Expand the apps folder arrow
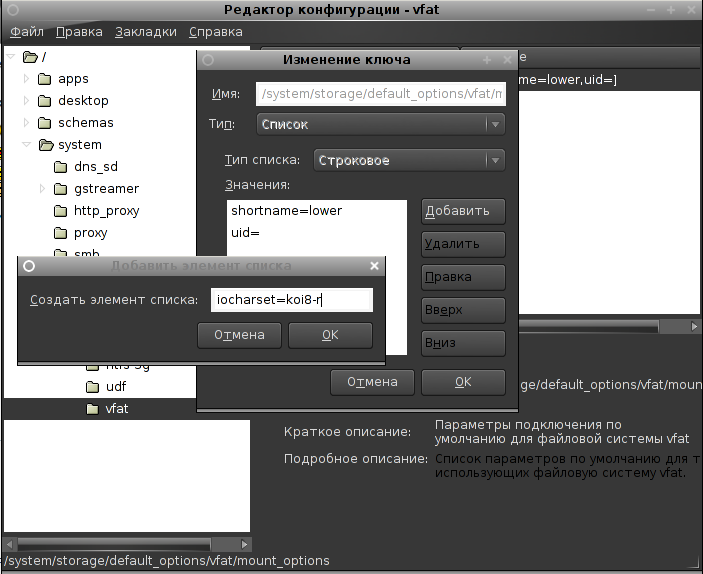This screenshot has width=703, height=574. tap(26, 79)
